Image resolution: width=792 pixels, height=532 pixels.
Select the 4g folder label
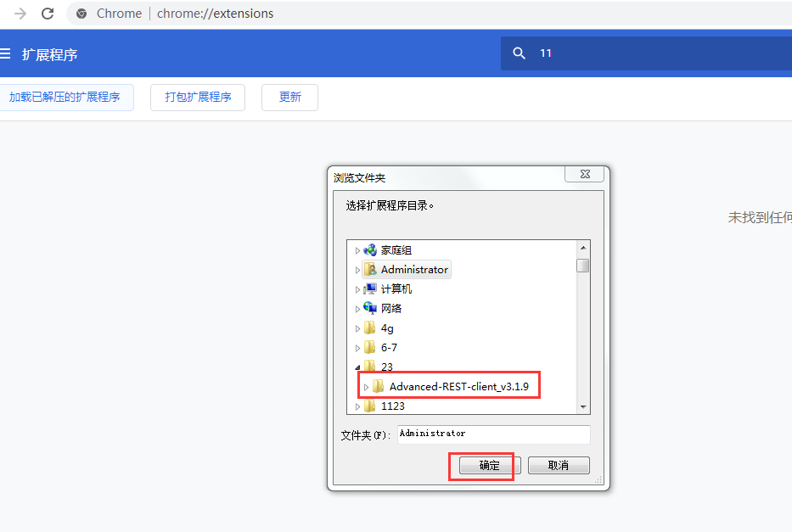[x=387, y=328]
